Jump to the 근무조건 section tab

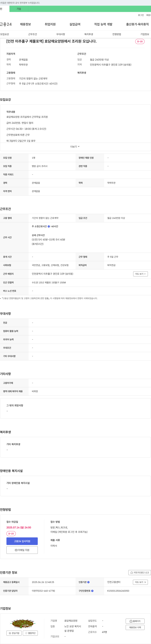click(33, 34)
